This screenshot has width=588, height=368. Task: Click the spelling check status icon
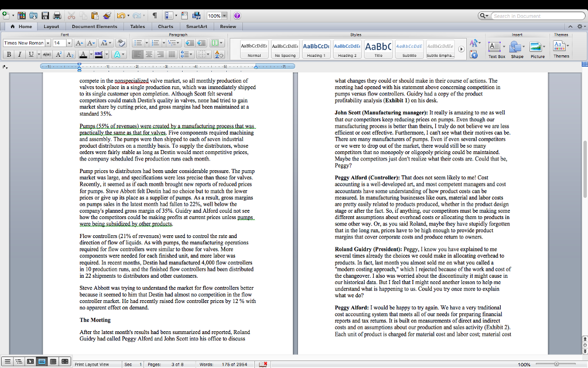(x=263, y=364)
